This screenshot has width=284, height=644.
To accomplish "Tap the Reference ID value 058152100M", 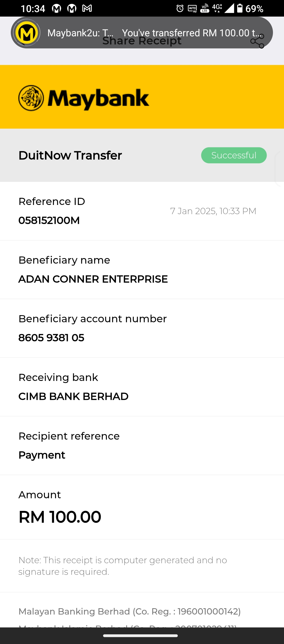I will [x=49, y=220].
